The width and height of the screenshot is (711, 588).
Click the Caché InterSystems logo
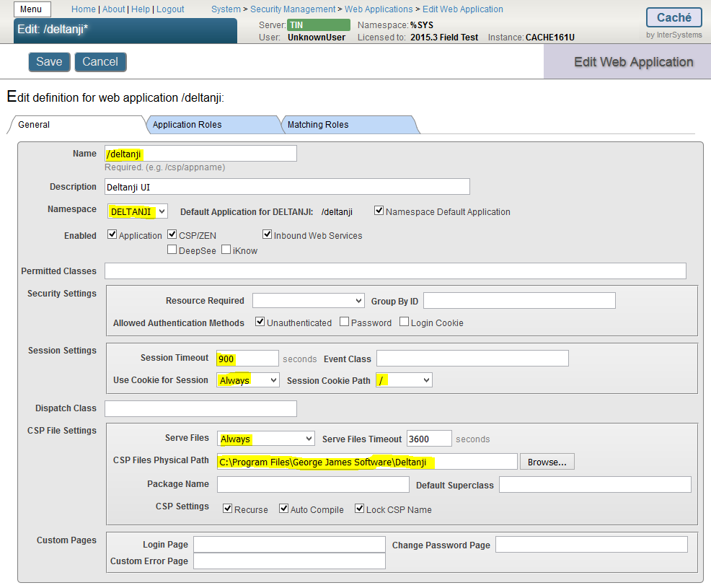[x=674, y=18]
